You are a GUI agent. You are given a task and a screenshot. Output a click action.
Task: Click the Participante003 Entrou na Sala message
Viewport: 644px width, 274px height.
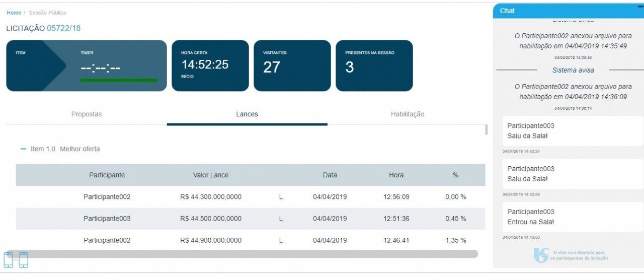pyautogui.click(x=573, y=217)
